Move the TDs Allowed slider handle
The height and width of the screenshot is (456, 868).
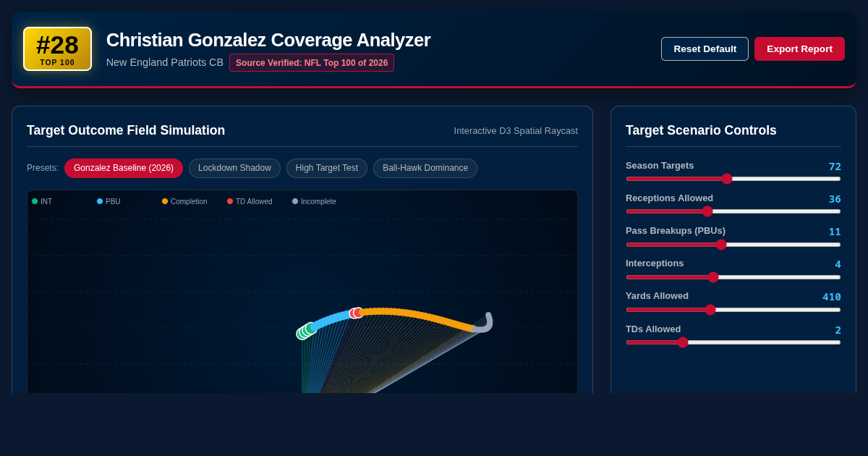click(x=683, y=342)
